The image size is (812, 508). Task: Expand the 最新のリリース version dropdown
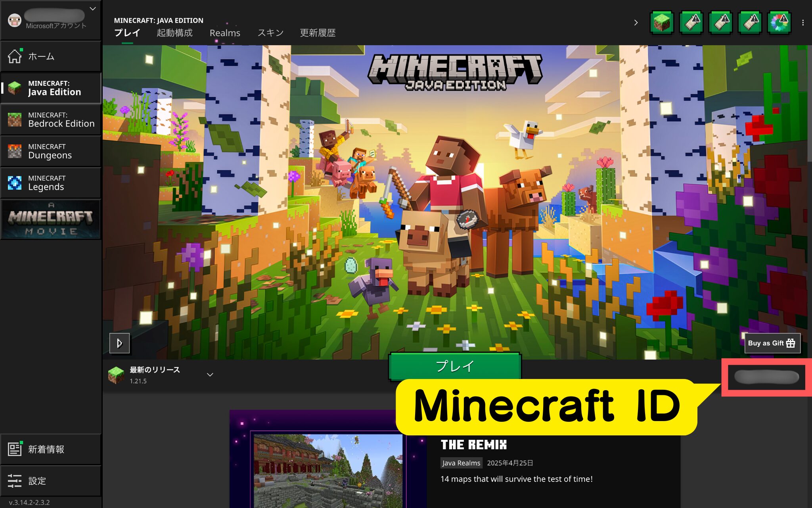pos(210,375)
